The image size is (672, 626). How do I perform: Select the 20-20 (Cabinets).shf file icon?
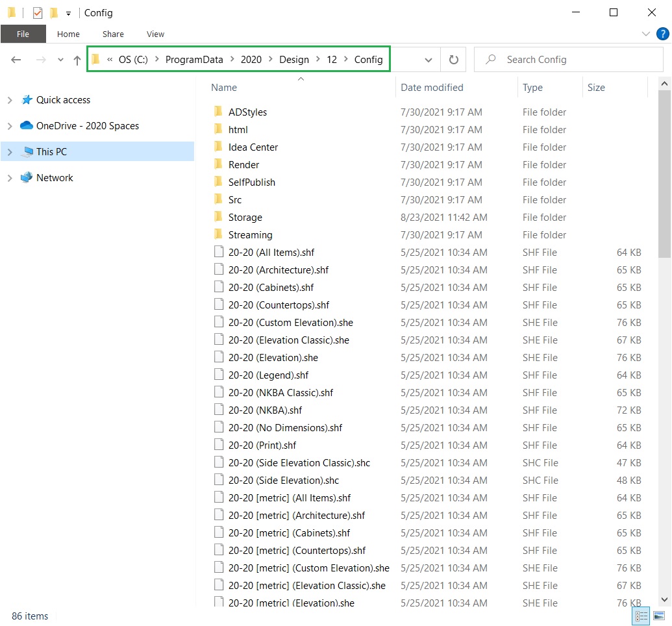click(x=219, y=287)
